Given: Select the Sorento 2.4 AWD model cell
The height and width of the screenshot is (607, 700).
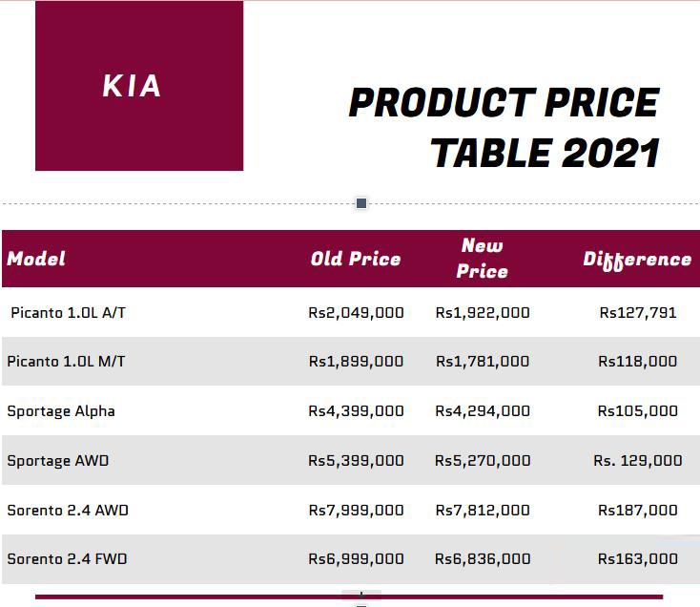Looking at the screenshot, I should click(x=68, y=510).
